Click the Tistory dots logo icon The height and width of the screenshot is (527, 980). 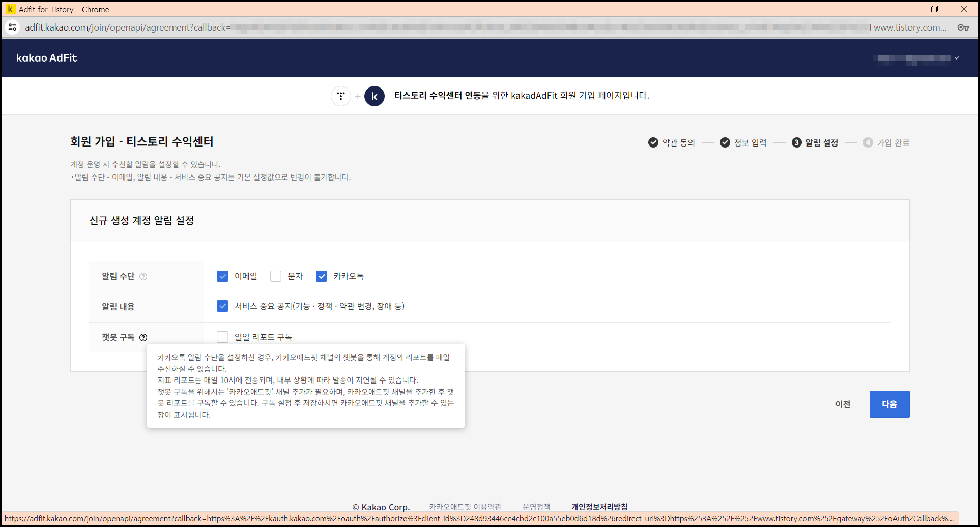tap(341, 96)
